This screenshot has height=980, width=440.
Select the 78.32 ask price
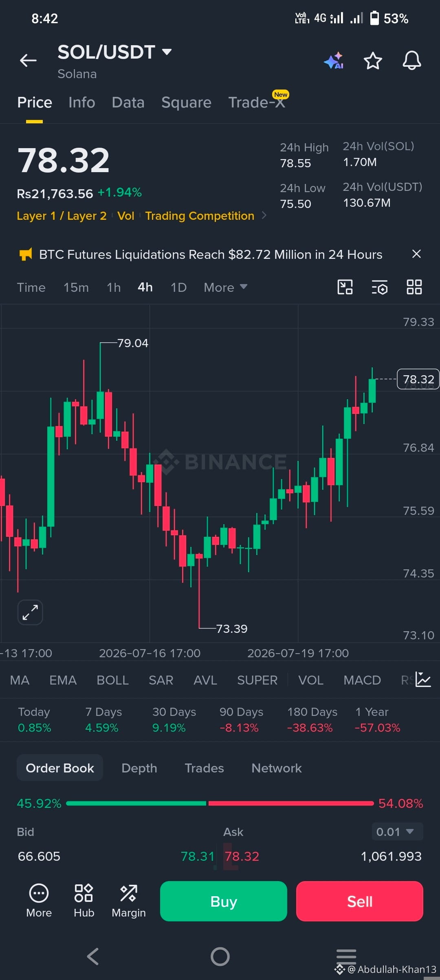pos(242,856)
